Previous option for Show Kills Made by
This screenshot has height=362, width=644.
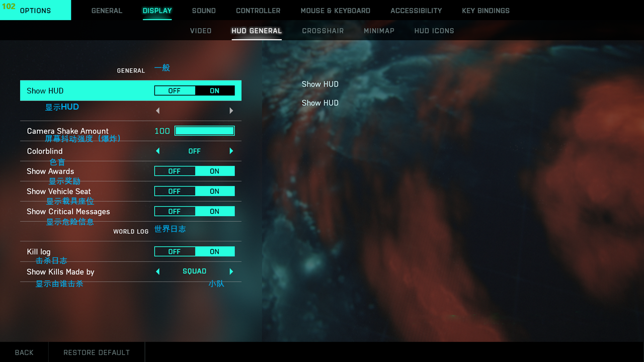tap(157, 271)
